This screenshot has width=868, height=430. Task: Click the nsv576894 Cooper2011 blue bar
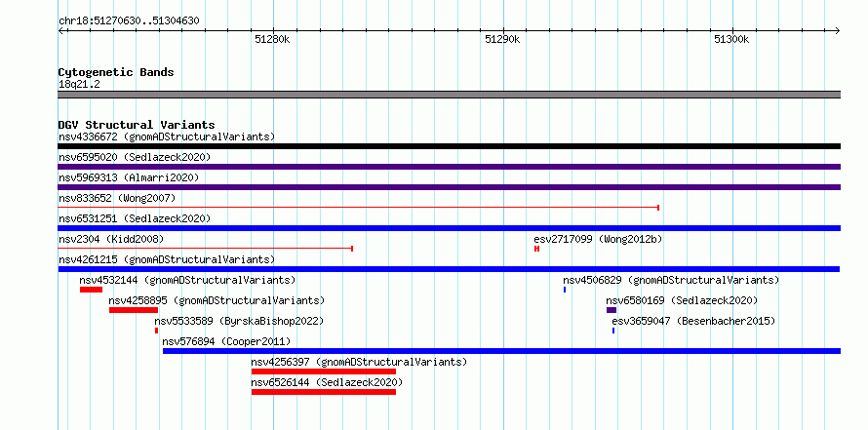pos(501,351)
